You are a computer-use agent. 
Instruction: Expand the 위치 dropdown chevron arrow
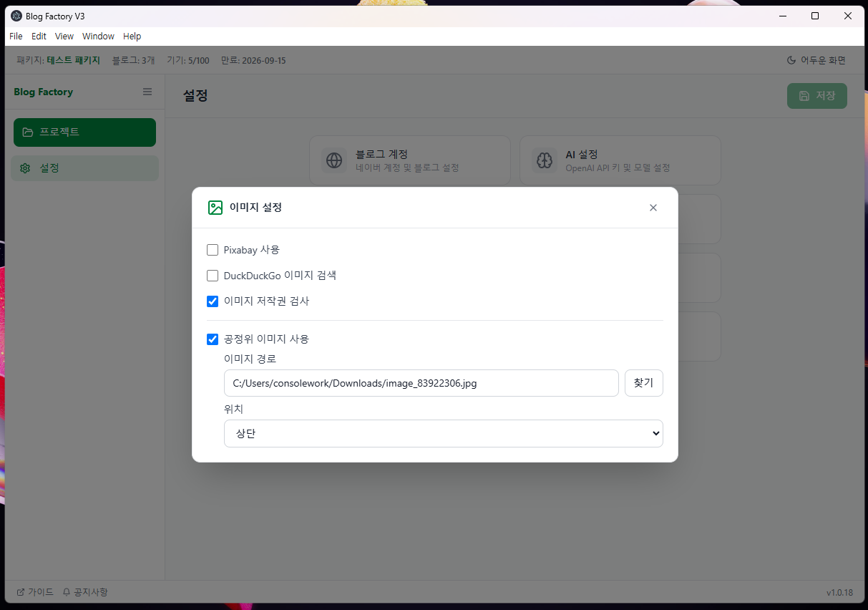coord(655,433)
